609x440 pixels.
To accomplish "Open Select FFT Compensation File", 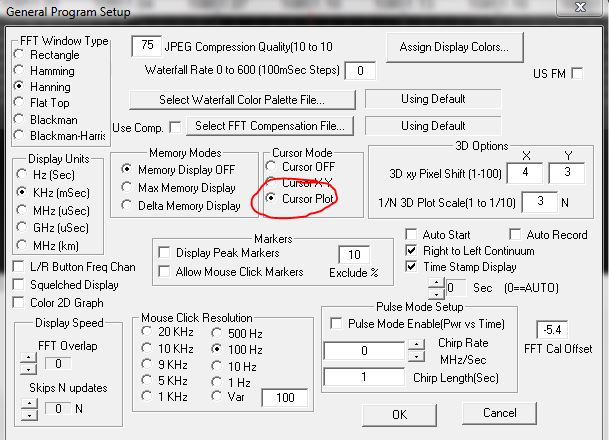I will click(270, 126).
